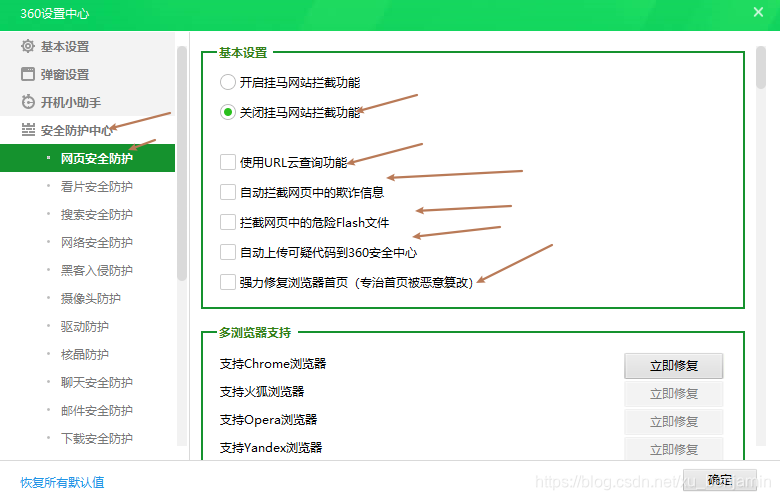Go to 开机小助手 section
This screenshot has width=780, height=500.
coord(88,102)
